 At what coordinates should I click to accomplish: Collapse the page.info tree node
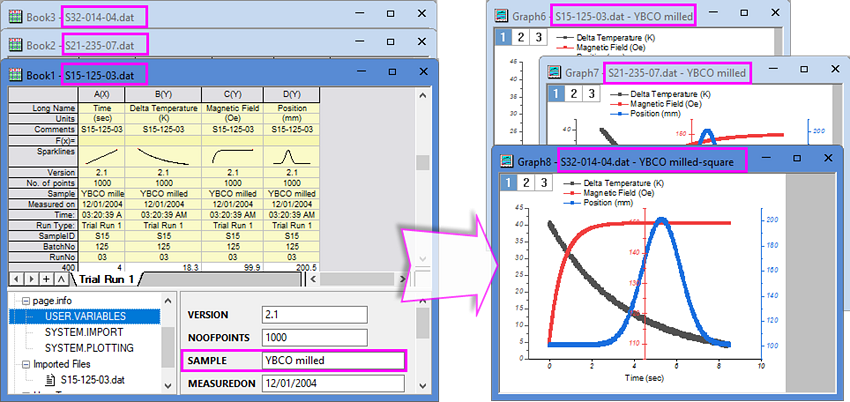pos(26,300)
